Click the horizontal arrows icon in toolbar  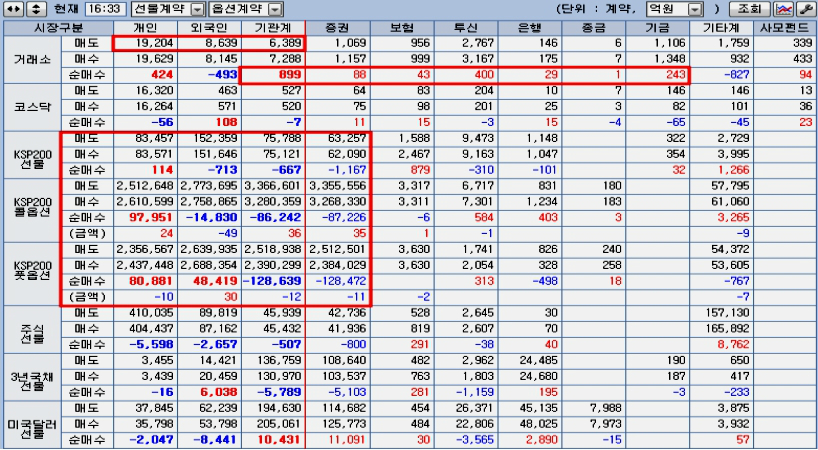pos(13,9)
